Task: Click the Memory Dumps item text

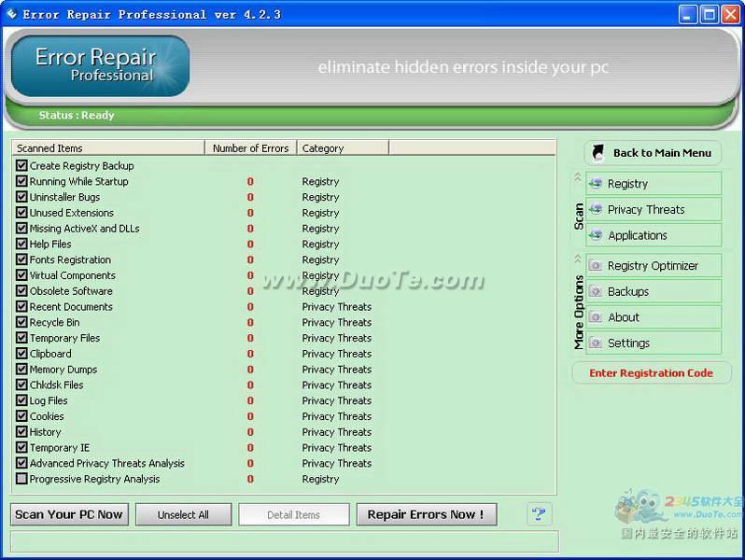Action: (x=63, y=369)
